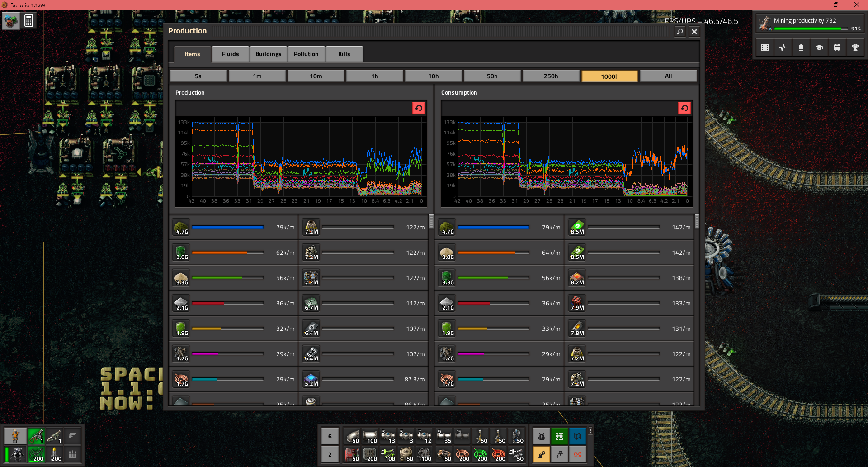Click the Consumption list scrollbar handle
This screenshot has width=868, height=467.
697,221
